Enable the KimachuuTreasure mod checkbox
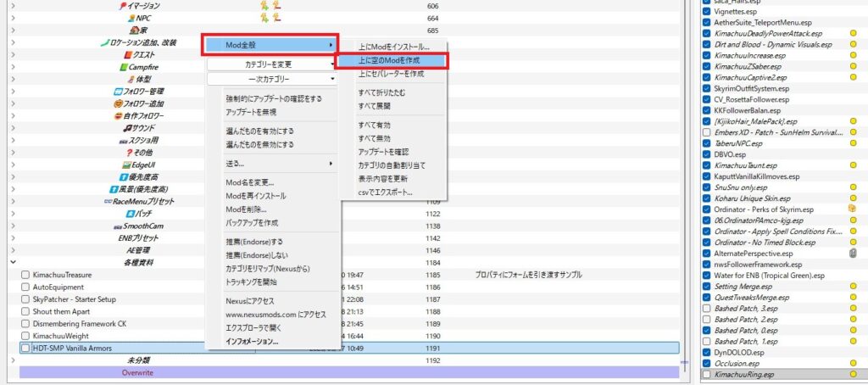This screenshot has width=868, height=385. click(25, 276)
